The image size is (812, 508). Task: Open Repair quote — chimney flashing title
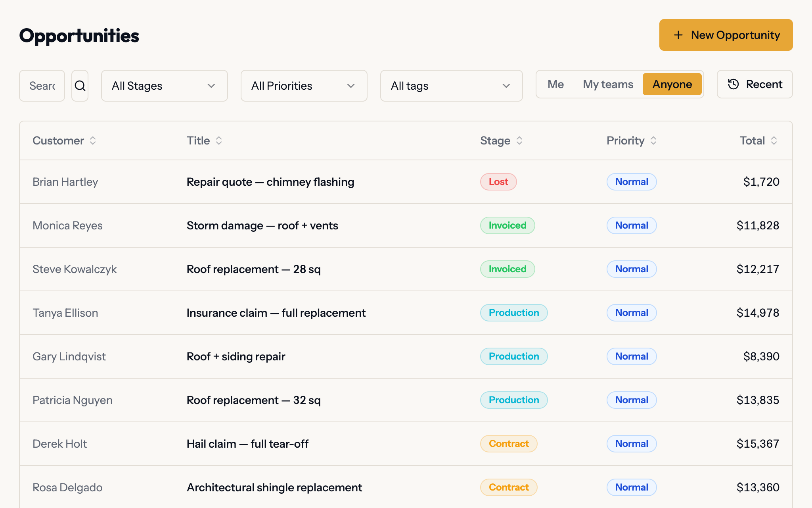(x=270, y=182)
